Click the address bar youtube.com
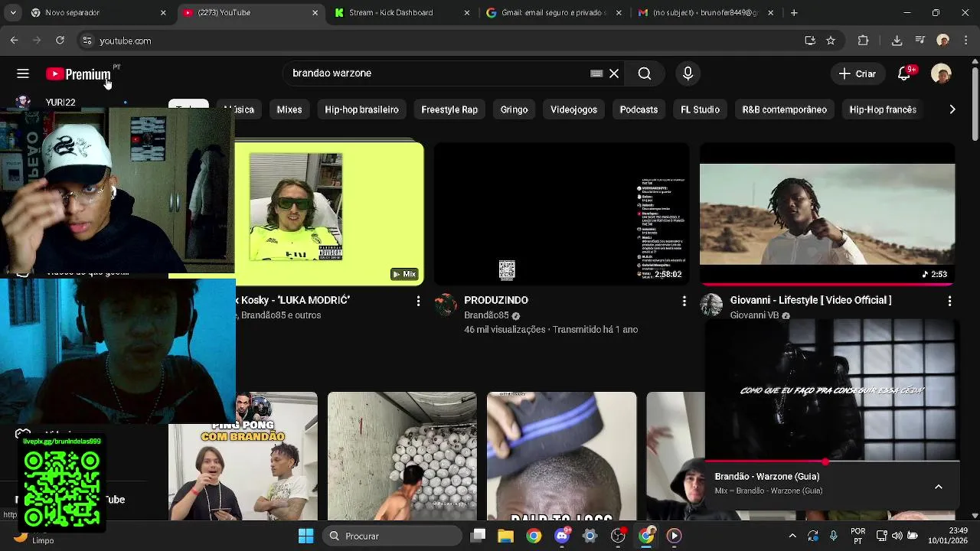 125,41
